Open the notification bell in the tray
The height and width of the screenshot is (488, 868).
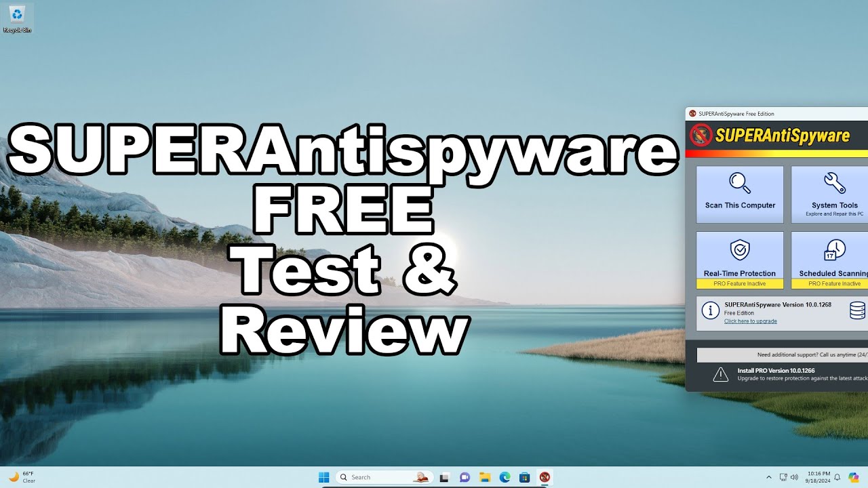click(837, 477)
